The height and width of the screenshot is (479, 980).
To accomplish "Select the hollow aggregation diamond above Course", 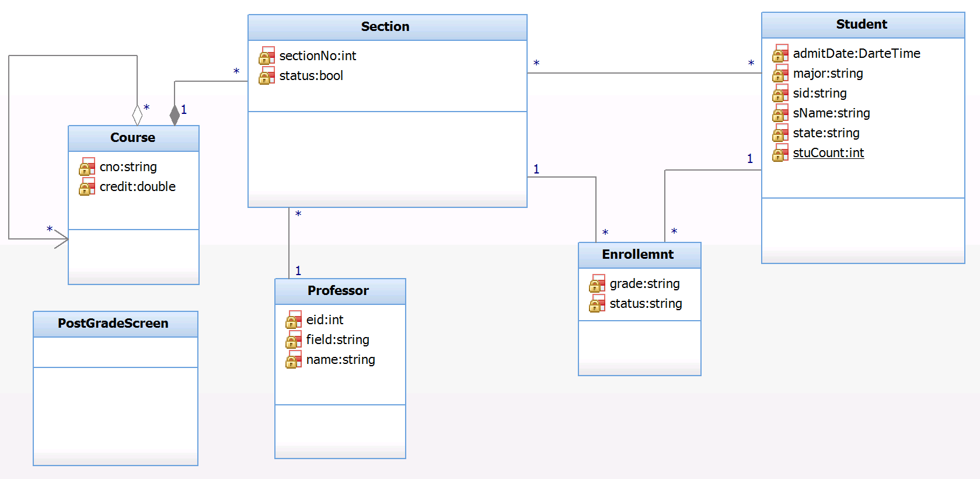I will pyautogui.click(x=137, y=114).
